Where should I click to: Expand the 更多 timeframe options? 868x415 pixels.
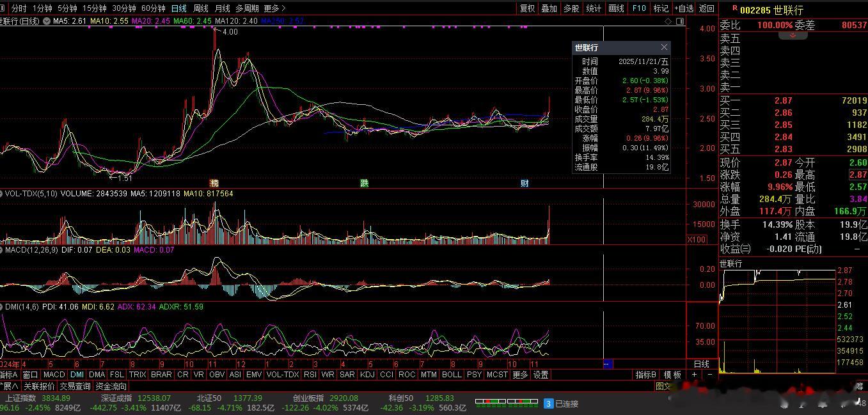pos(274,8)
